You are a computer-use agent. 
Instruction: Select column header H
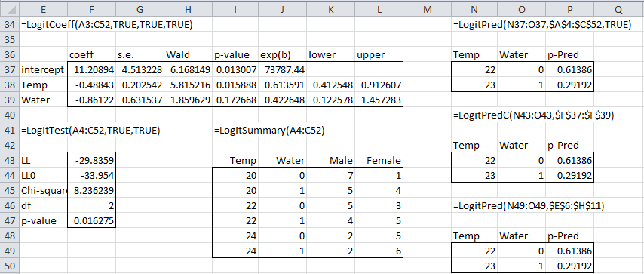coord(188,9)
